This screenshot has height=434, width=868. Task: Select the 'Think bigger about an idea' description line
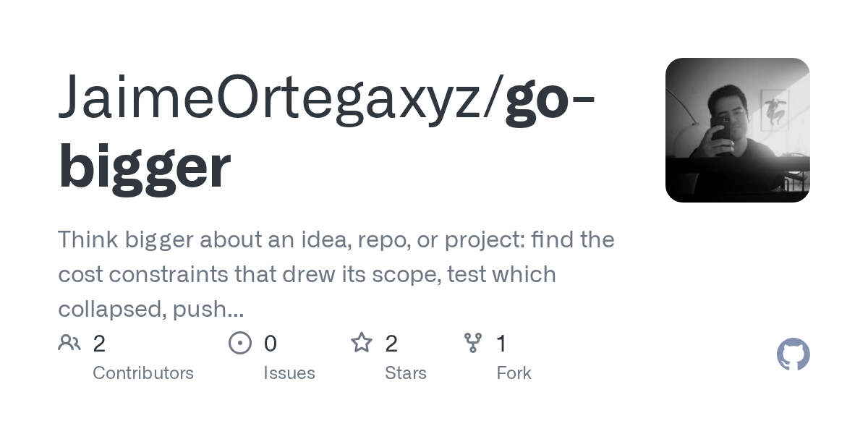tap(336, 240)
